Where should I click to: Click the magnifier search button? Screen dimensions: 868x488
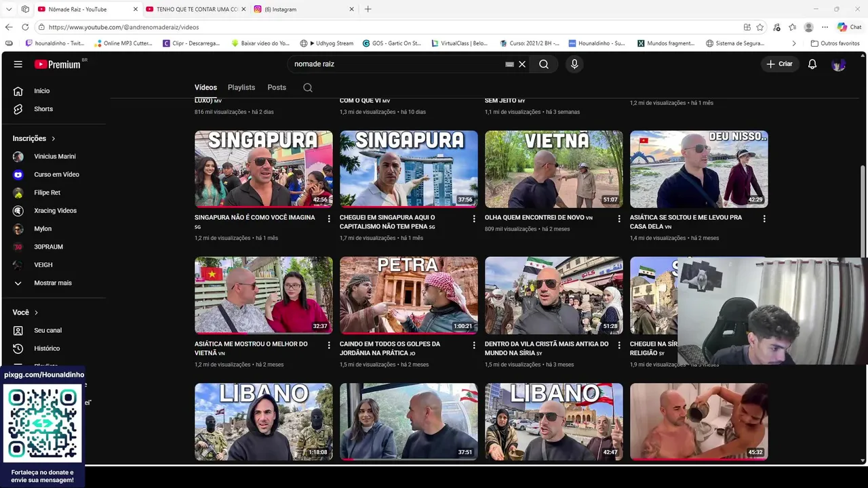pos(544,64)
